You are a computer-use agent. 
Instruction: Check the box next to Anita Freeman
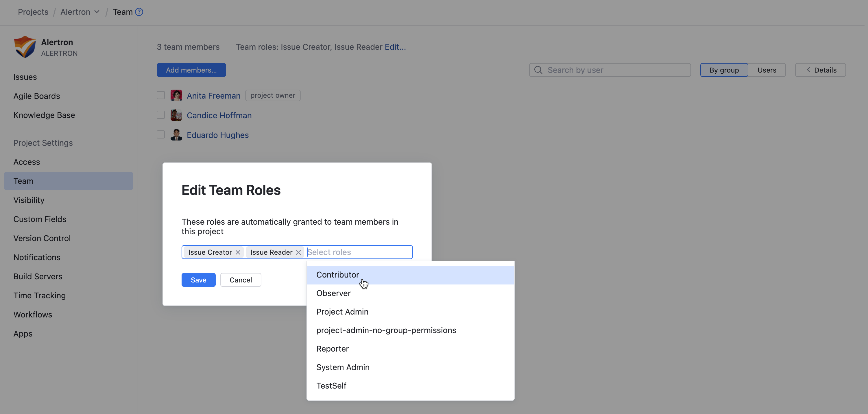[x=161, y=95]
